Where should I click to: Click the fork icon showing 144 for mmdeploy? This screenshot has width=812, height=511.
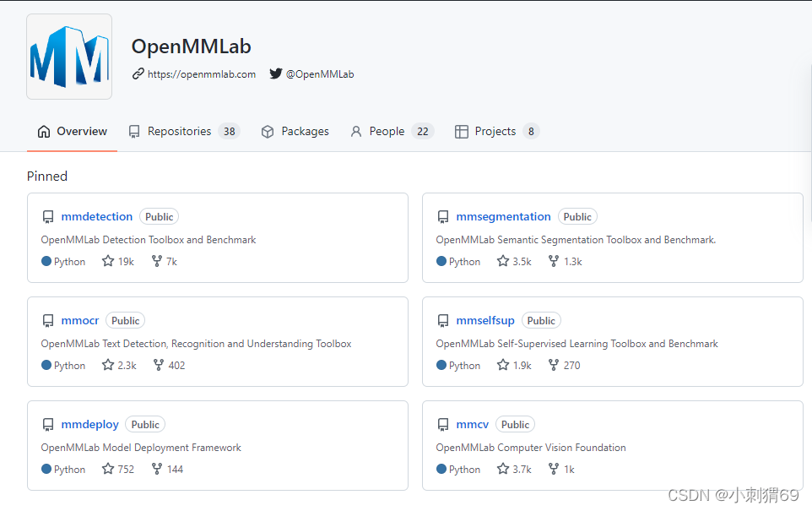point(158,469)
